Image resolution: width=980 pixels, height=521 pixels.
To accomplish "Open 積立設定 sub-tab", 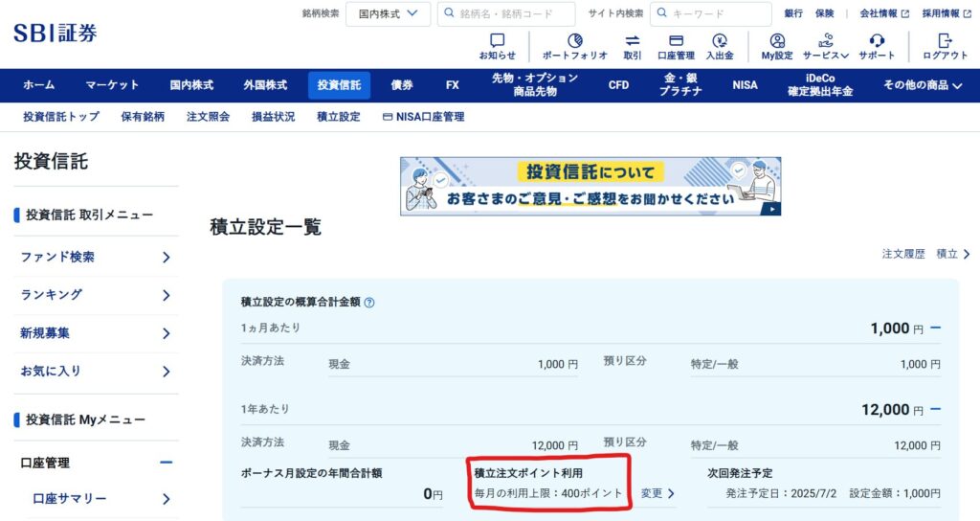I will pyautogui.click(x=338, y=117).
